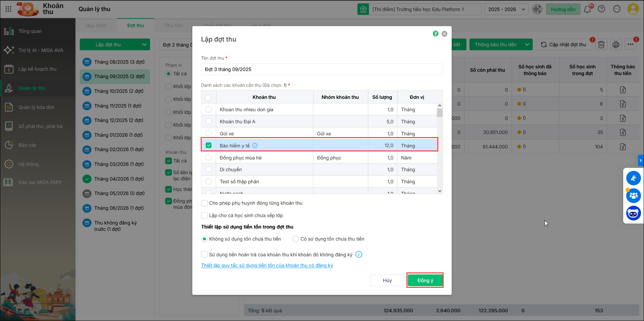The width and height of the screenshot is (644, 321).
Task: Click the printer icon
Action: tap(616, 45)
